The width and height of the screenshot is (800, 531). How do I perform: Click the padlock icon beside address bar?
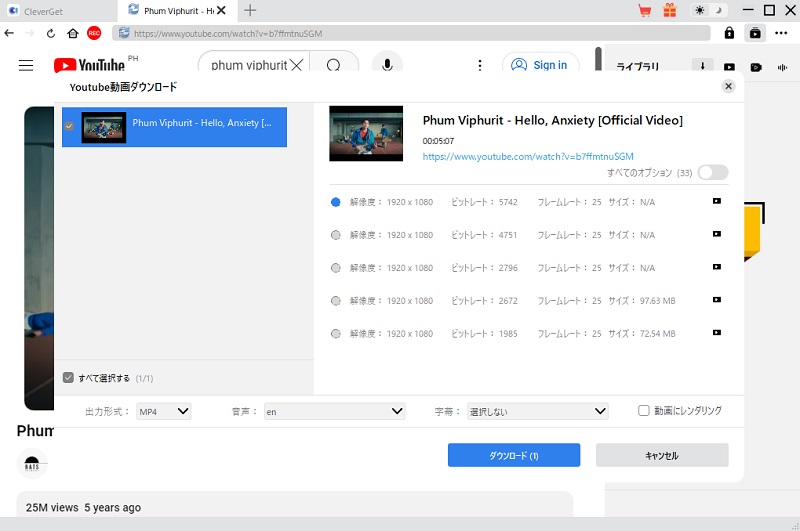click(x=729, y=33)
